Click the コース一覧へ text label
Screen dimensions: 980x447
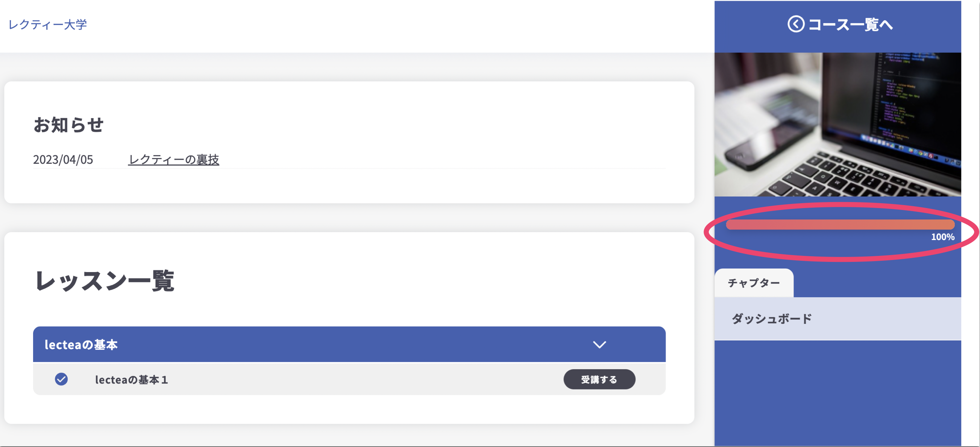click(850, 25)
